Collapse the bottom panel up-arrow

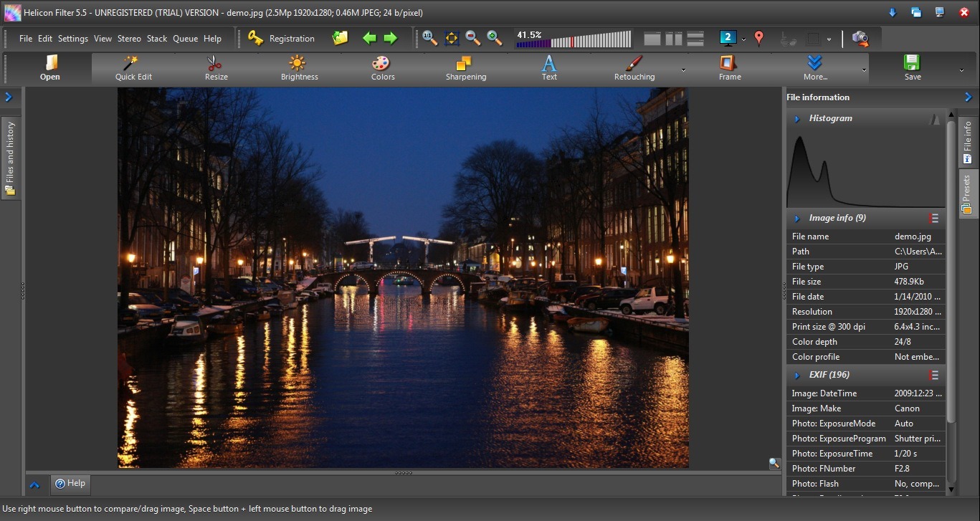click(x=34, y=485)
